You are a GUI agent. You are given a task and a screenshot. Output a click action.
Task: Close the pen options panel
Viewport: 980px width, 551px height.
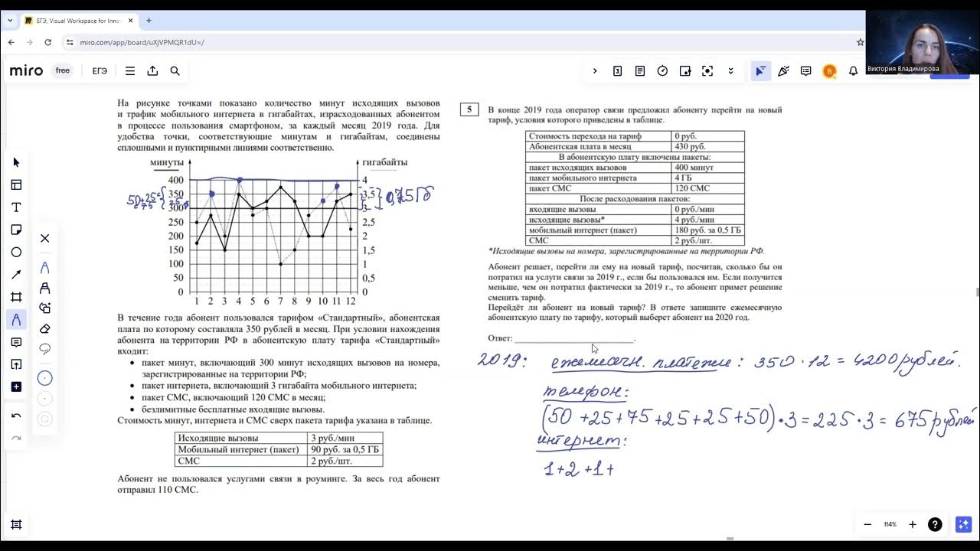[x=44, y=238]
